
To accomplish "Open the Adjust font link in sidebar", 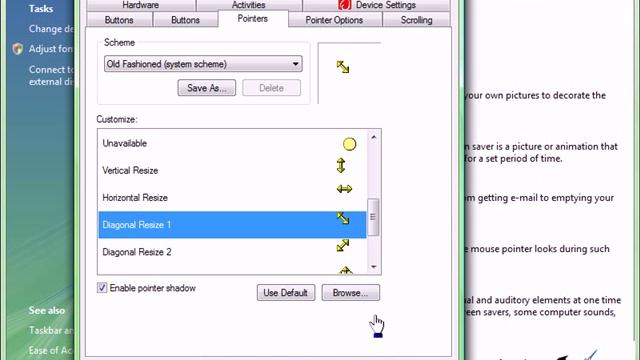I will click(x=51, y=49).
